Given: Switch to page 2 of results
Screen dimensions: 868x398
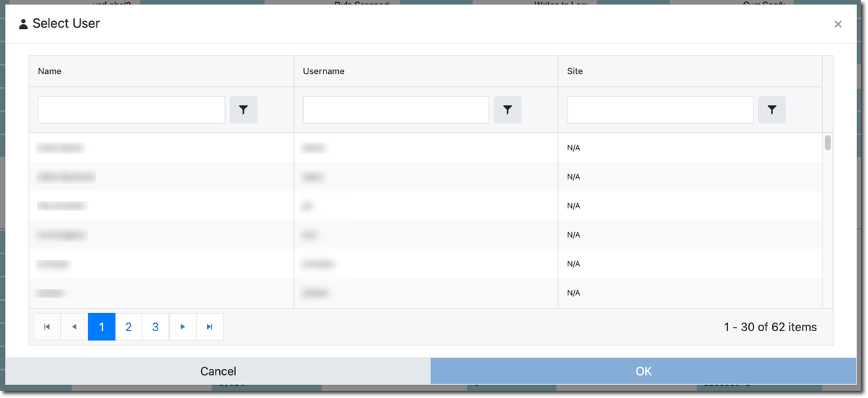Looking at the screenshot, I should pyautogui.click(x=128, y=327).
